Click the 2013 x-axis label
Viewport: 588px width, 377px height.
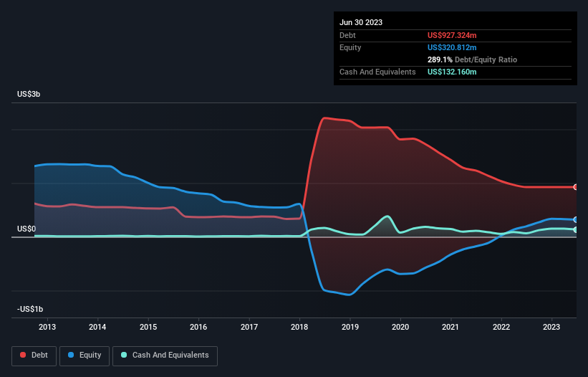pos(47,327)
